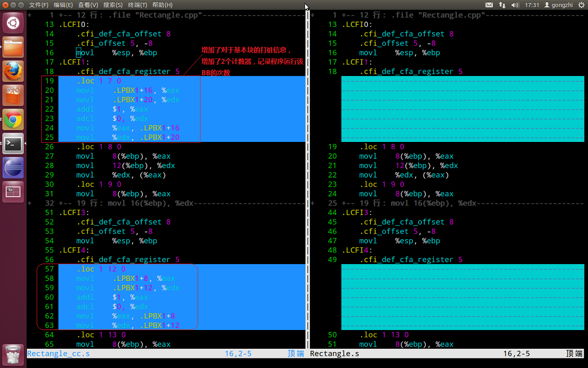Click '.LCFI0:' on left line 13

[x=74, y=25]
